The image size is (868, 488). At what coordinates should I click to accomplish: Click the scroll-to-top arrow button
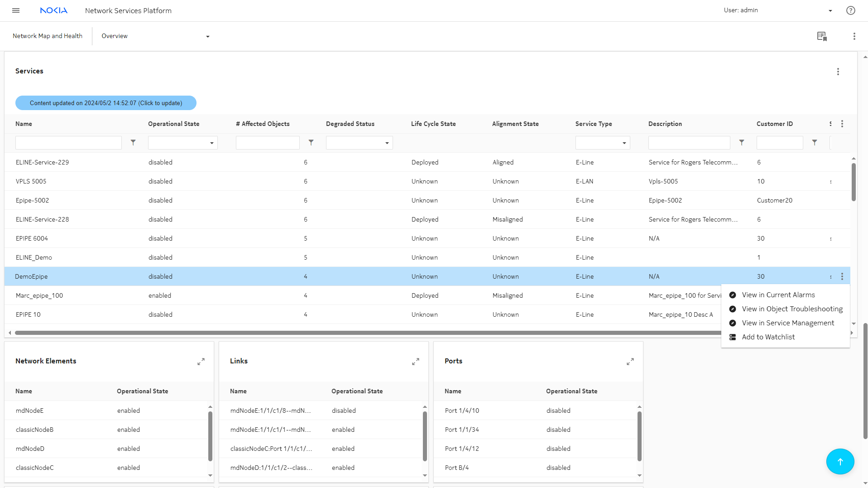click(x=840, y=461)
